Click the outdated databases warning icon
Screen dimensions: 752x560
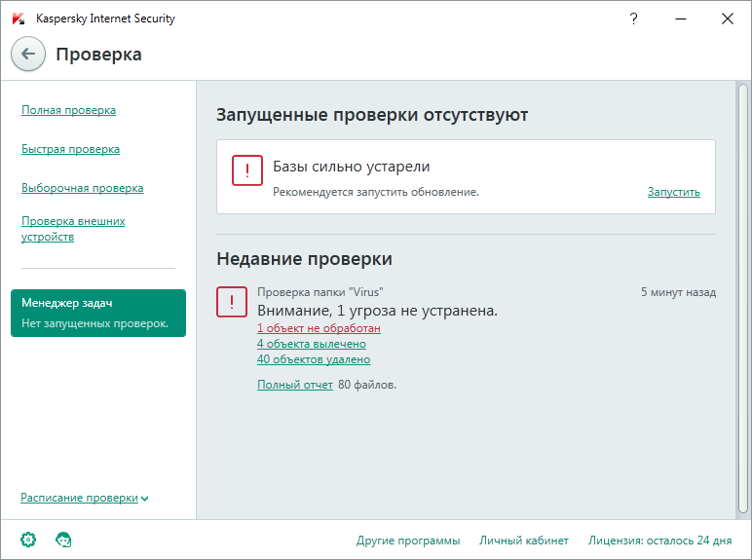pos(247,170)
